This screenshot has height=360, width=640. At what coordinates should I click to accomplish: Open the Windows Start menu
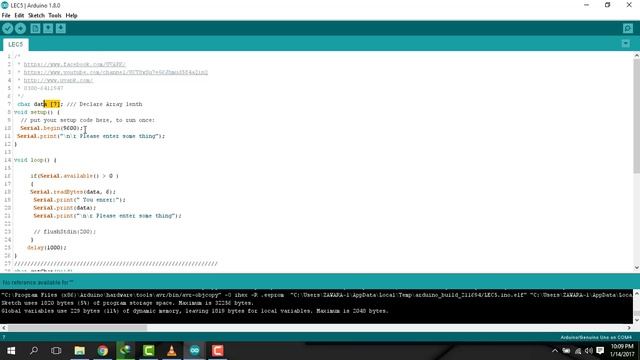(11, 351)
